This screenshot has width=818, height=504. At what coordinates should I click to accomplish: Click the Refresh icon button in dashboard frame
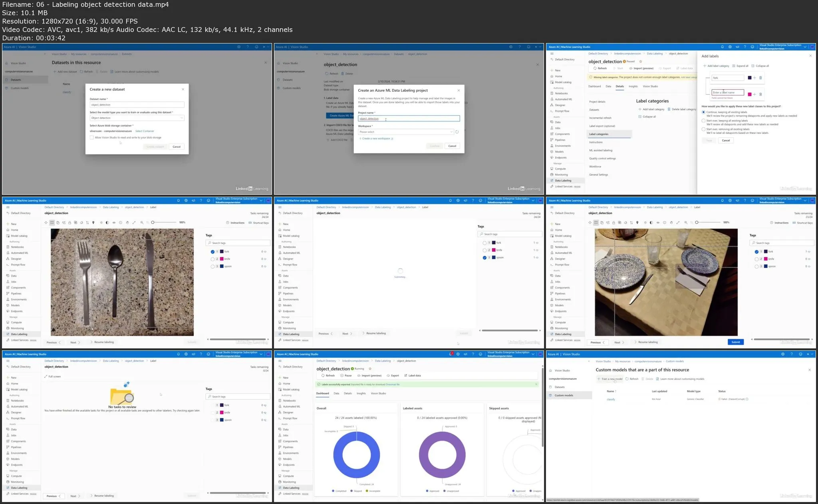click(x=328, y=376)
